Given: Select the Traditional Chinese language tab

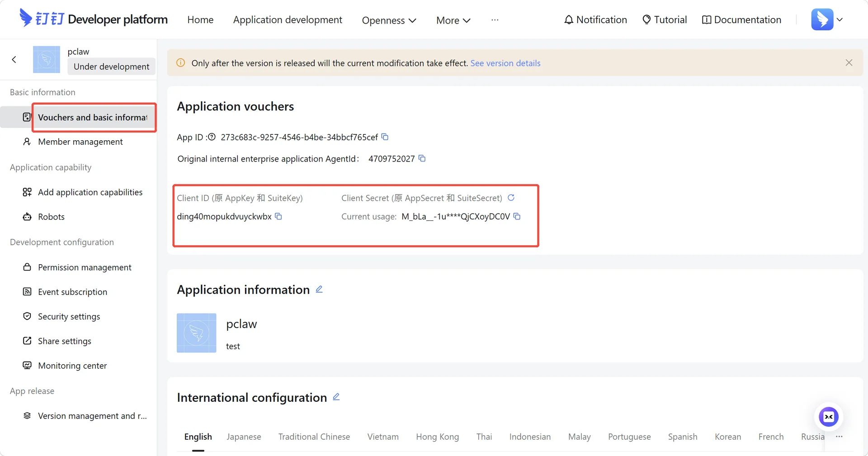Looking at the screenshot, I should [x=314, y=437].
